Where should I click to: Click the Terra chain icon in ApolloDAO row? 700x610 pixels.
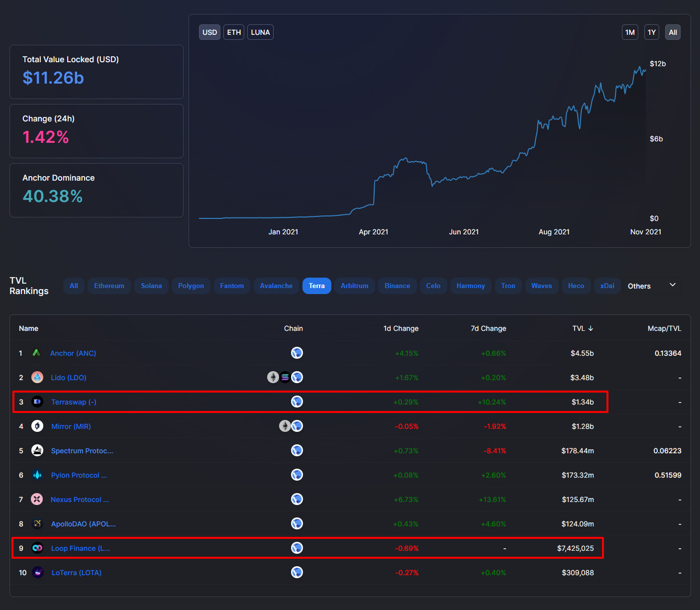click(297, 523)
